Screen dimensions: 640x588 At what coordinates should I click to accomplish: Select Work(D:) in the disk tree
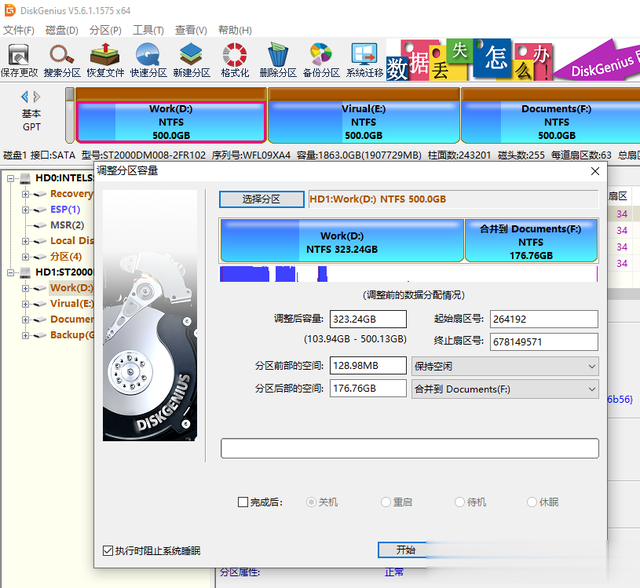(71, 288)
